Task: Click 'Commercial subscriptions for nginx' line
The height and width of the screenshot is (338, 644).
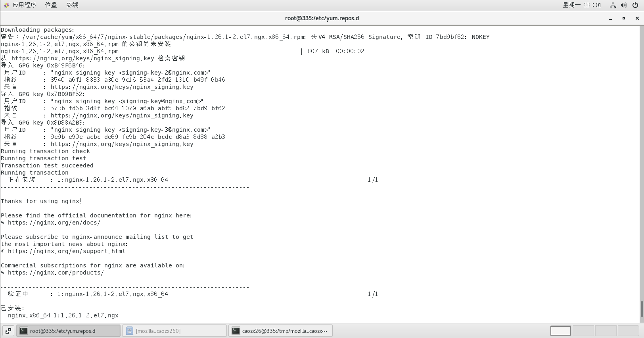Action: click(x=93, y=265)
